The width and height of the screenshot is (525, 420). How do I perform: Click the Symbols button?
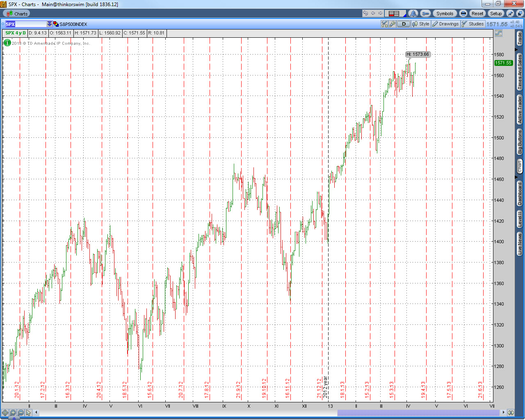(445, 14)
